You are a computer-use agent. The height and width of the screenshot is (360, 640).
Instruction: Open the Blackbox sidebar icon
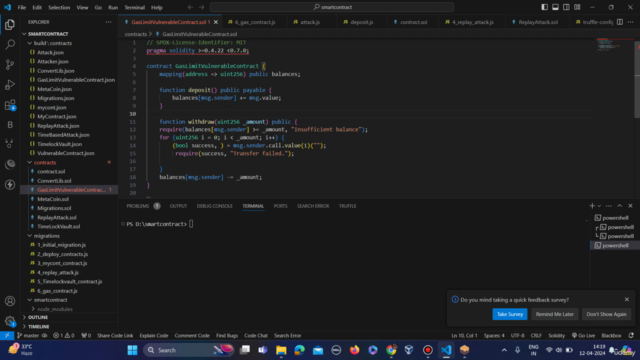click(x=10, y=125)
